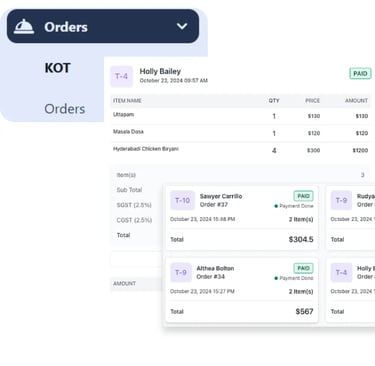This screenshot has height=366, width=375.
Task: Select the customer name Holly Bailey
Action: 160,71
